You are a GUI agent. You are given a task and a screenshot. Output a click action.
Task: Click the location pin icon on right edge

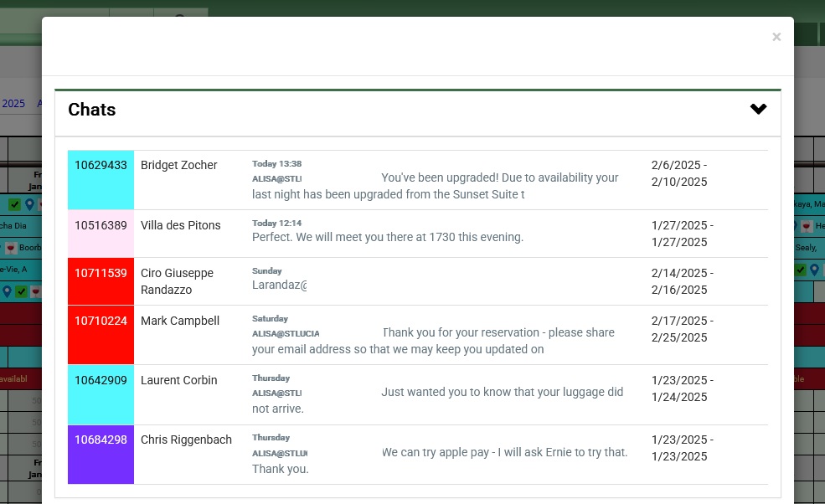click(x=814, y=270)
